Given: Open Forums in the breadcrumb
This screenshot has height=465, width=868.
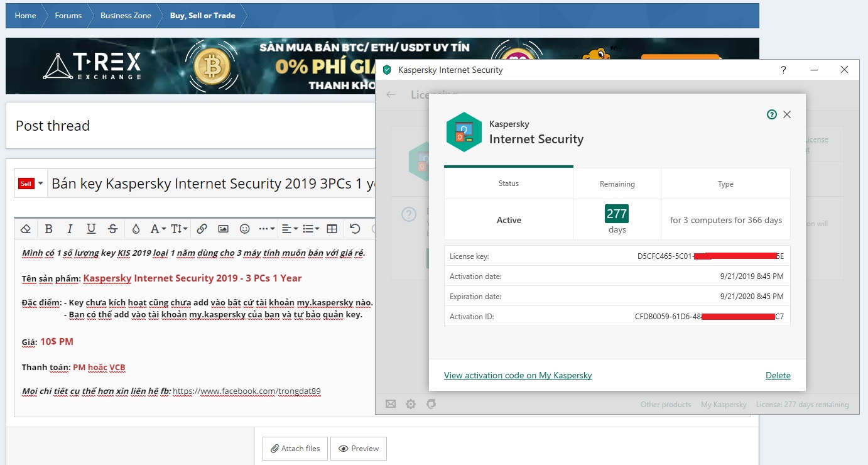Looking at the screenshot, I should coord(68,16).
